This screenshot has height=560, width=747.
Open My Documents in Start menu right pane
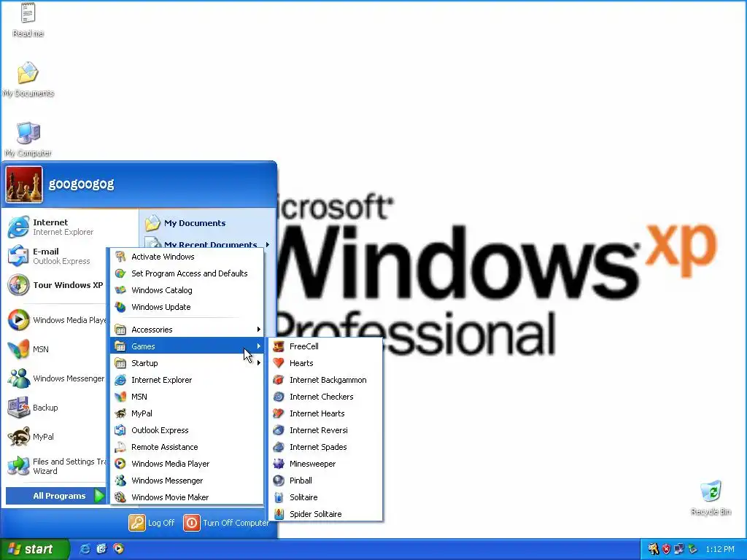[186, 223]
